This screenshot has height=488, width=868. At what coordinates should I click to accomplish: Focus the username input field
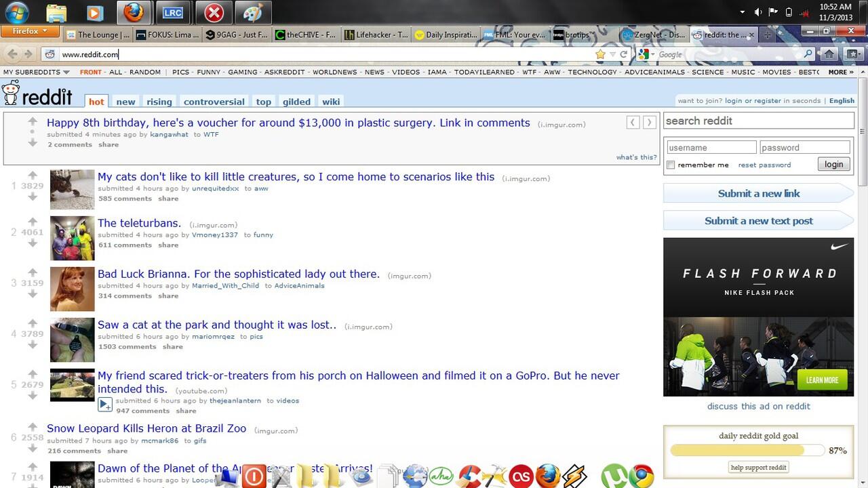[711, 147]
